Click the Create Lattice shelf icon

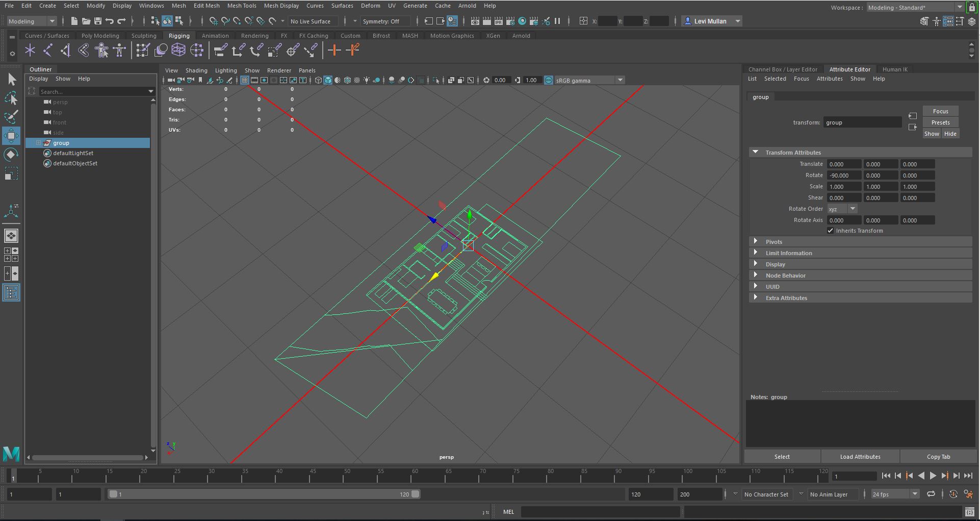point(178,50)
